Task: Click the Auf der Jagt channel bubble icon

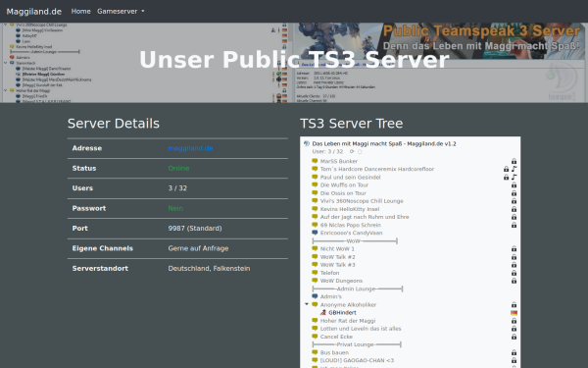Action: (x=315, y=217)
